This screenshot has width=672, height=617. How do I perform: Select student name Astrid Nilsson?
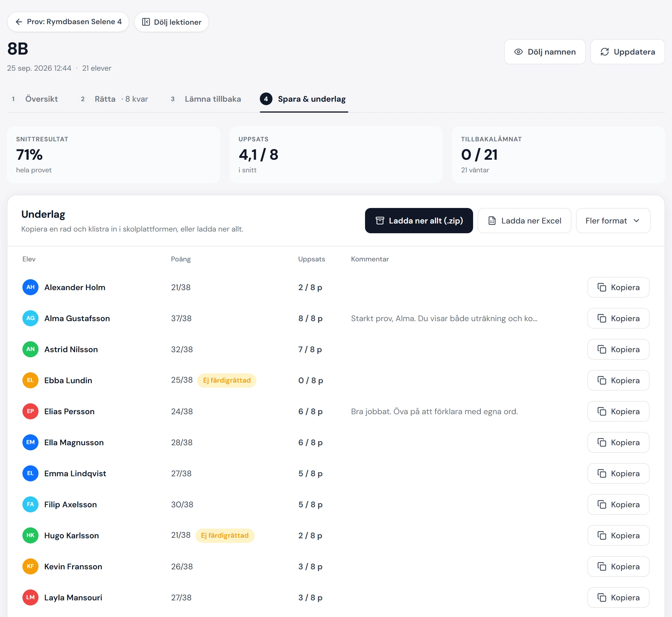(x=71, y=349)
